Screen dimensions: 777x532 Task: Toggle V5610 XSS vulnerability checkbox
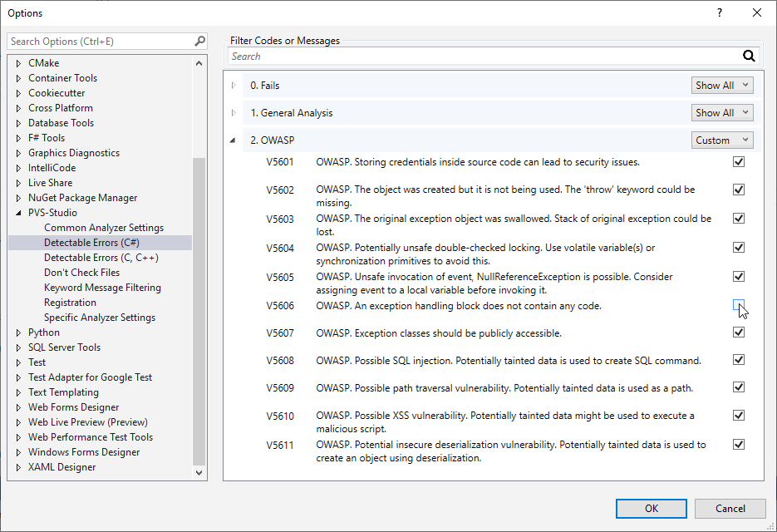tap(738, 415)
